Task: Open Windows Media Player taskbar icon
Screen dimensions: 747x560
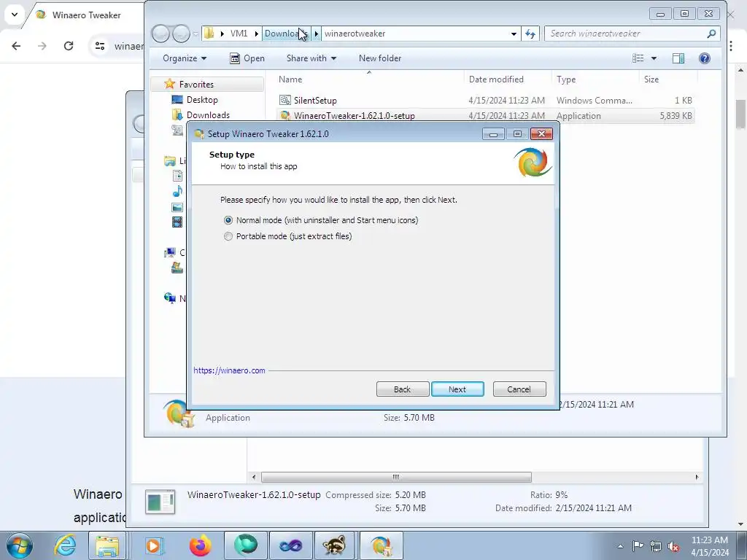Action: point(153,545)
